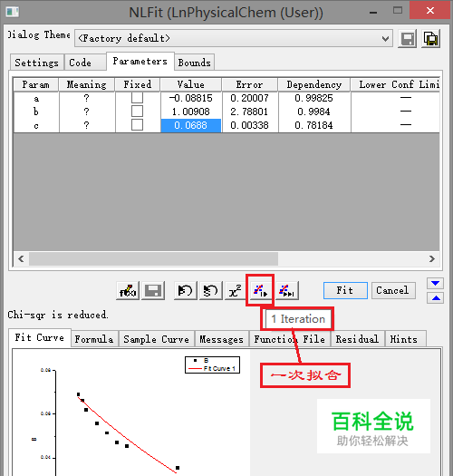Toggle Fixed checkbox for parameter c
This screenshot has width=453, height=476.
pos(137,125)
